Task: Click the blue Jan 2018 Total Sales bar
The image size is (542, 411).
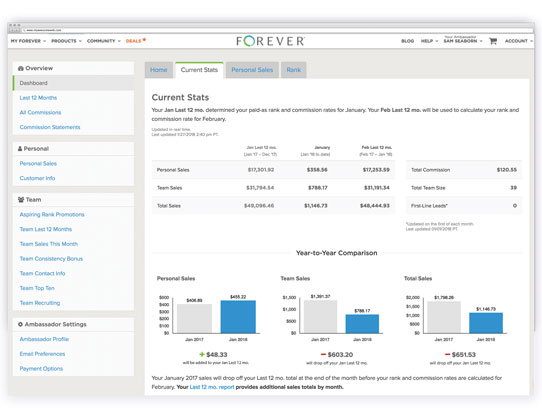Action: [x=486, y=323]
